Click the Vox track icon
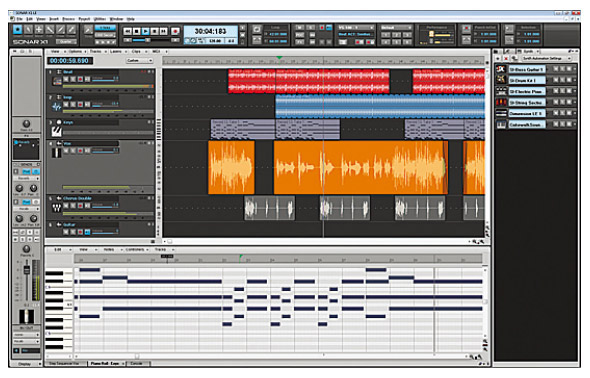The width and height of the screenshot is (590, 378). (57, 152)
